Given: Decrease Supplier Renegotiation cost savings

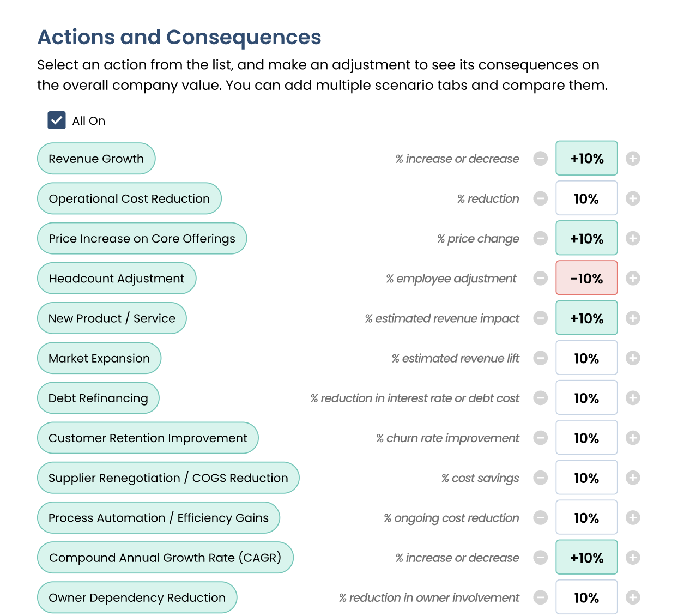Looking at the screenshot, I should (x=541, y=478).
